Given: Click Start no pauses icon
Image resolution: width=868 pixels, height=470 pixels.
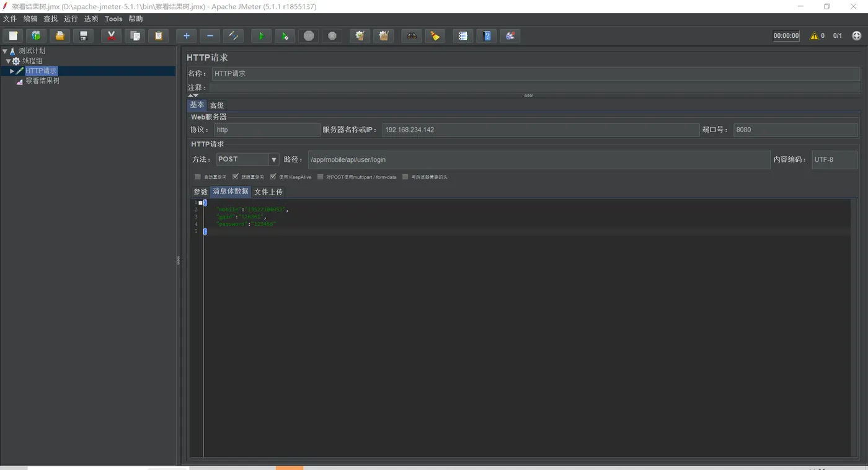Looking at the screenshot, I should [x=285, y=36].
